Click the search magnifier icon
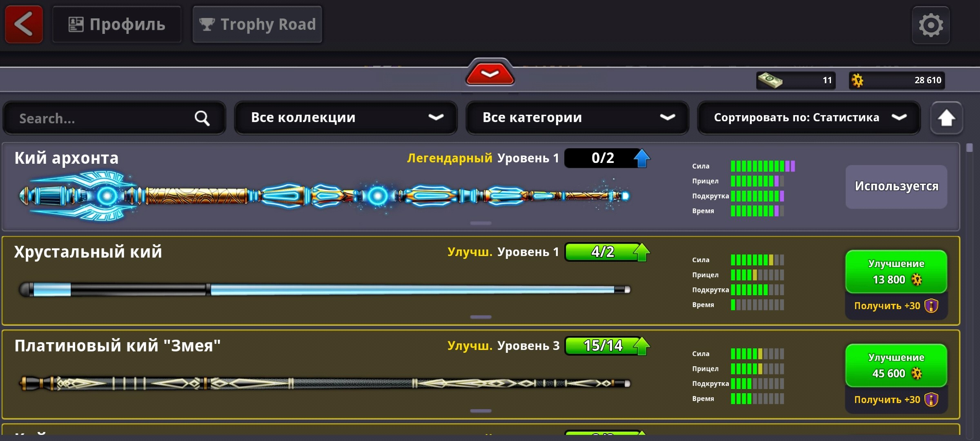The height and width of the screenshot is (441, 980). coord(202,118)
